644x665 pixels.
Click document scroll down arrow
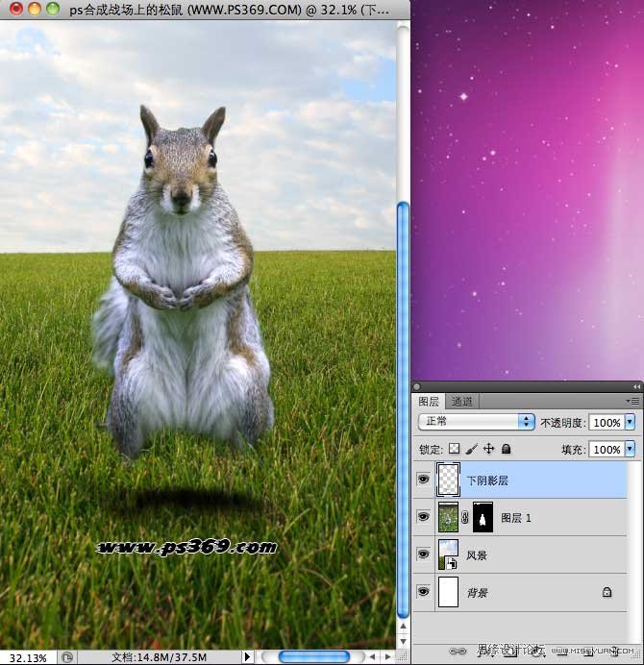pos(403,641)
